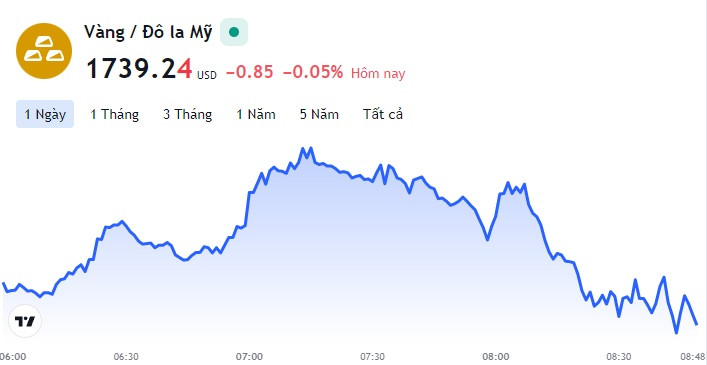
Task: Click the green market status indicator
Action: (x=234, y=32)
